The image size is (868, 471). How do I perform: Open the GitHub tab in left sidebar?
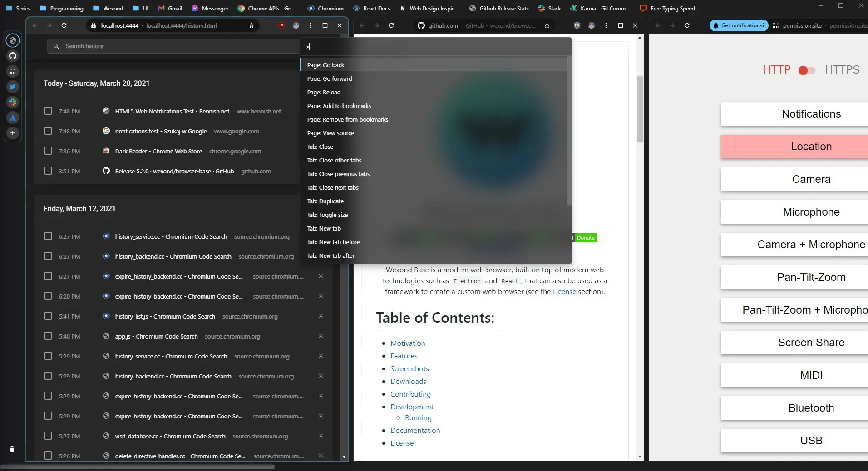pos(13,56)
